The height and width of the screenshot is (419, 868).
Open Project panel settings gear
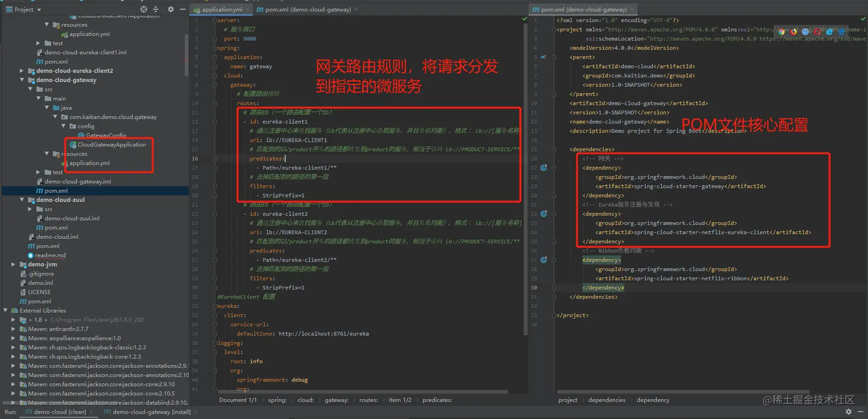pos(170,9)
